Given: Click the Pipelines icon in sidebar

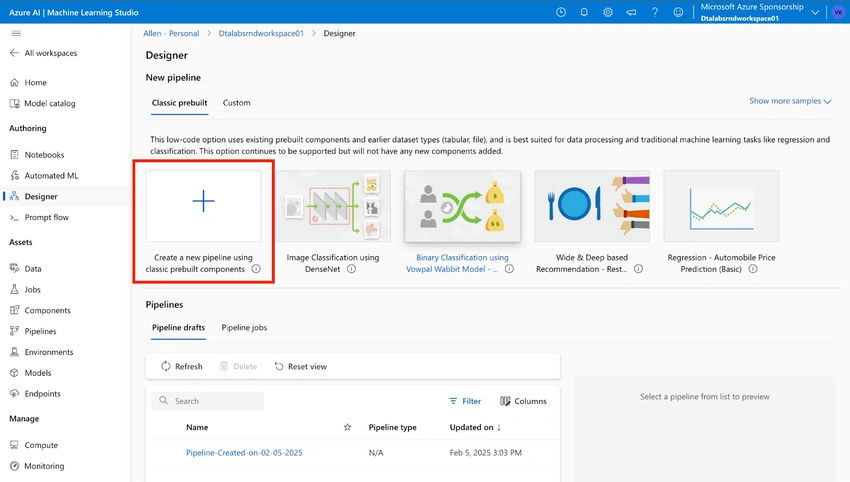Looking at the screenshot, I should point(15,331).
